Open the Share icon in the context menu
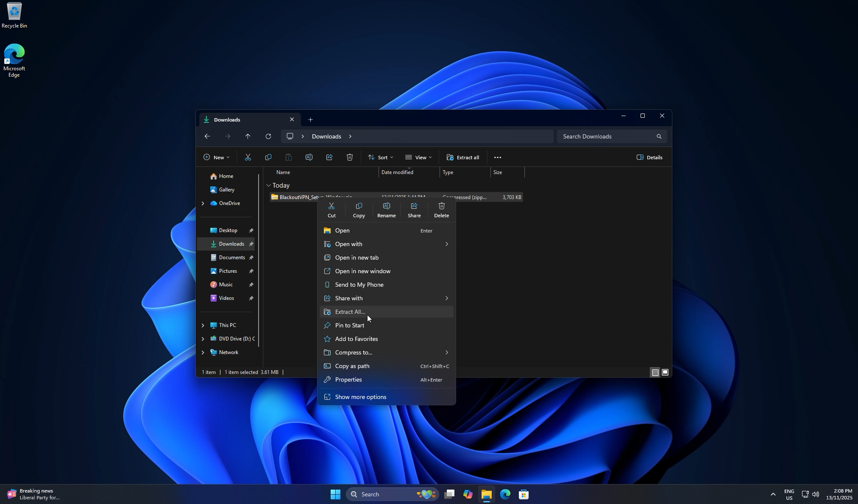This screenshot has height=504, width=858. pos(414,210)
